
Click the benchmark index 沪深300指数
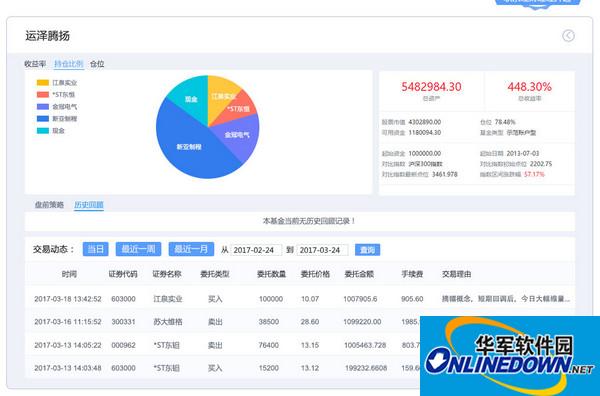426,164
